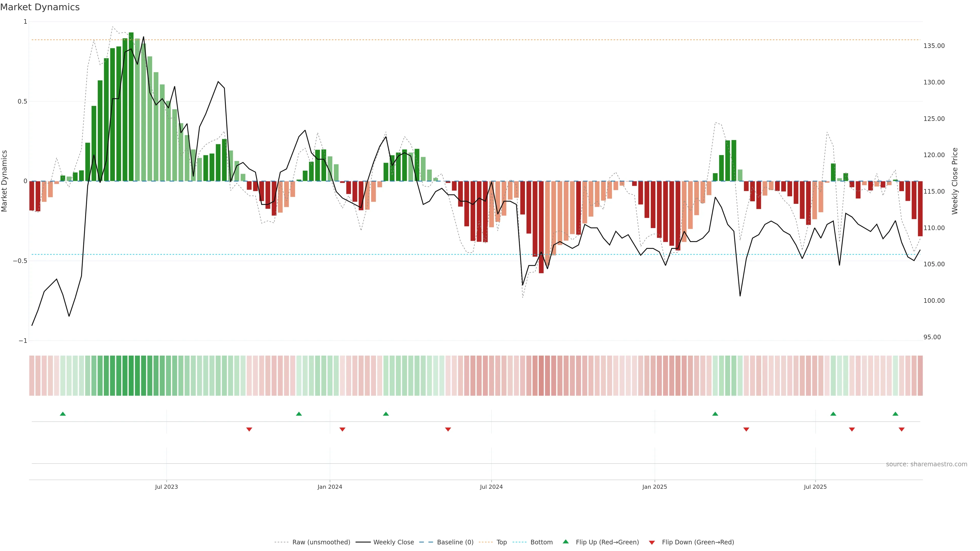Hide the Top threshold legend item

pyautogui.click(x=501, y=542)
